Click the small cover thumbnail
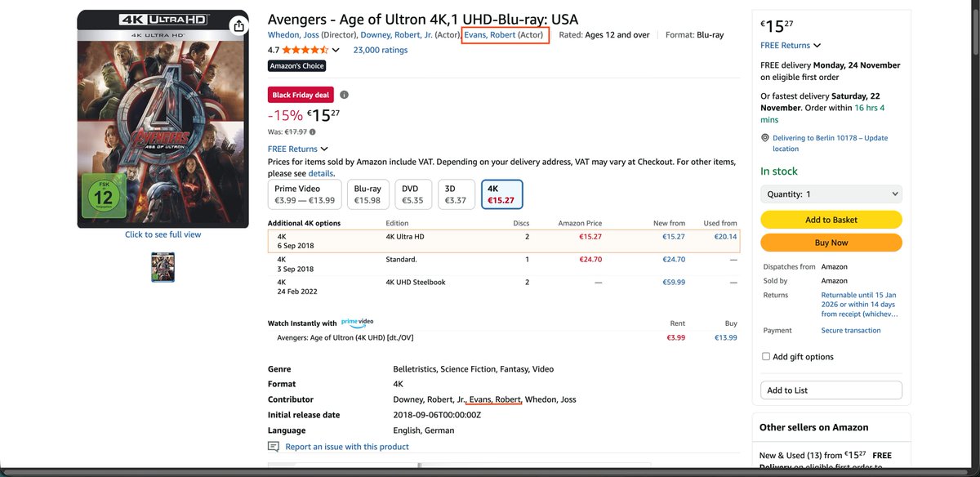This screenshot has width=980, height=477. coord(163,267)
